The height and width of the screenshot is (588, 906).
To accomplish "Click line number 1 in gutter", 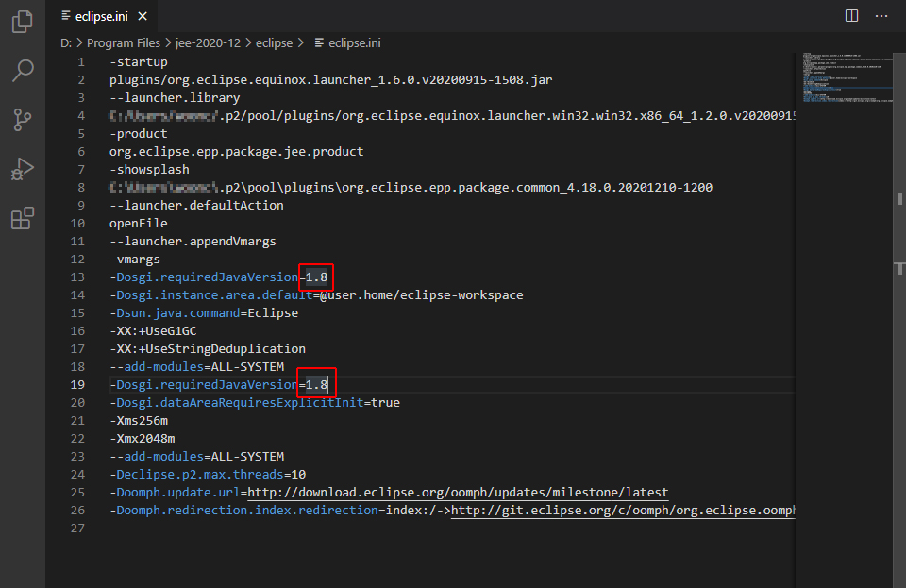I will (x=81, y=62).
